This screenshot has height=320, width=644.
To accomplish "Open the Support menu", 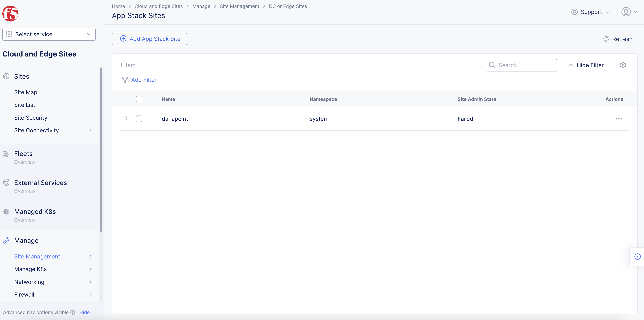I will [591, 12].
